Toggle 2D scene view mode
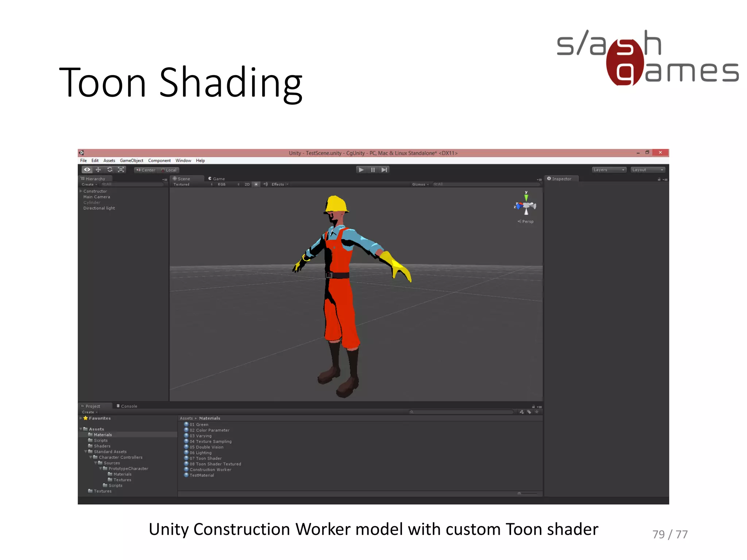The image size is (747, 560). pyautogui.click(x=247, y=184)
